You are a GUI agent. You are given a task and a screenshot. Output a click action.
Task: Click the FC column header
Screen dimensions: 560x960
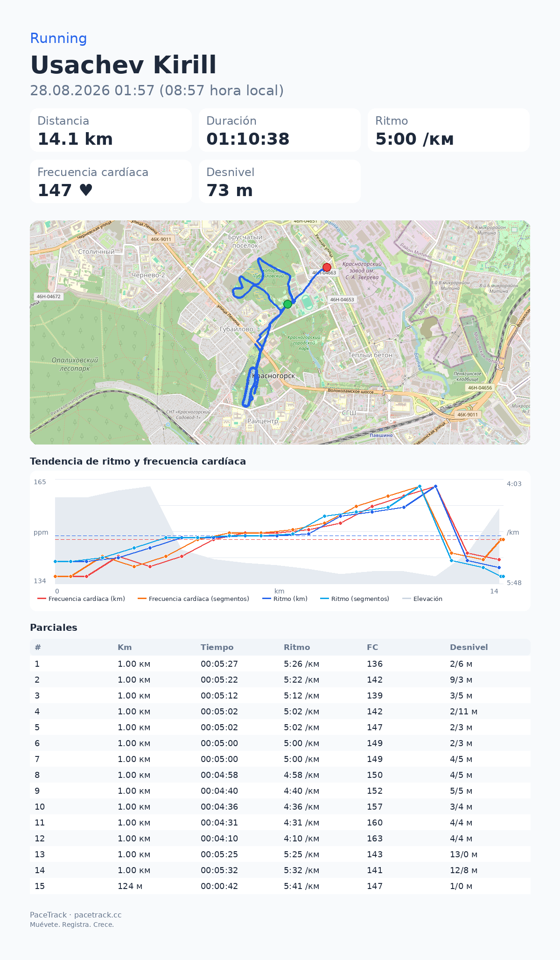372,647
